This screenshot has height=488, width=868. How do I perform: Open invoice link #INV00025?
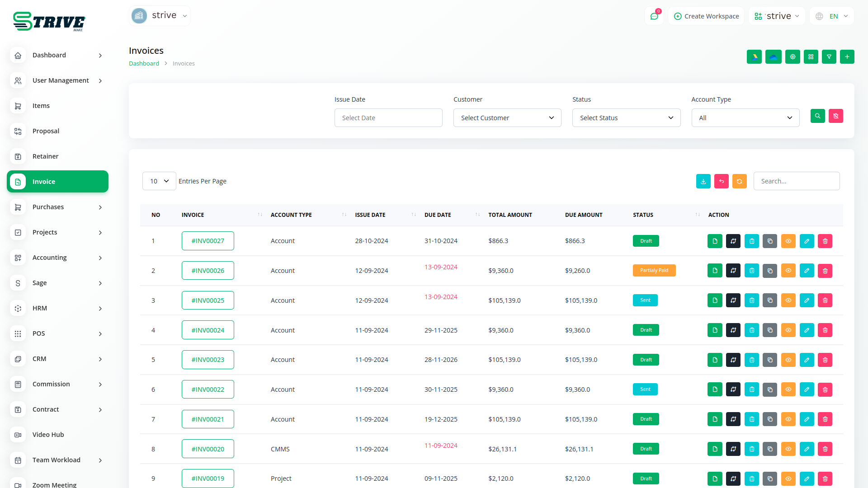click(x=208, y=300)
